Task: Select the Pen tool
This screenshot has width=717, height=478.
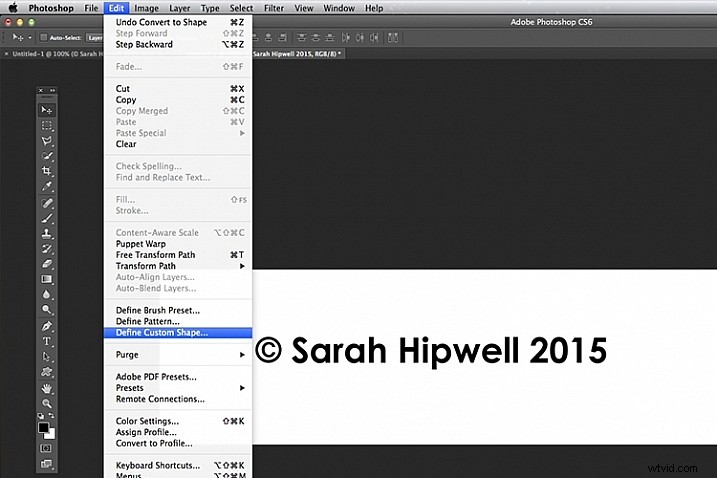Action: [47, 326]
